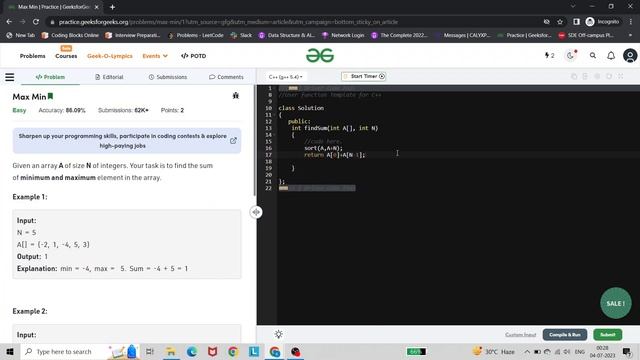Image resolution: width=640 pixels, height=360 pixels.
Task: Show hidden system tray icons
Action: pyautogui.click(x=527, y=351)
